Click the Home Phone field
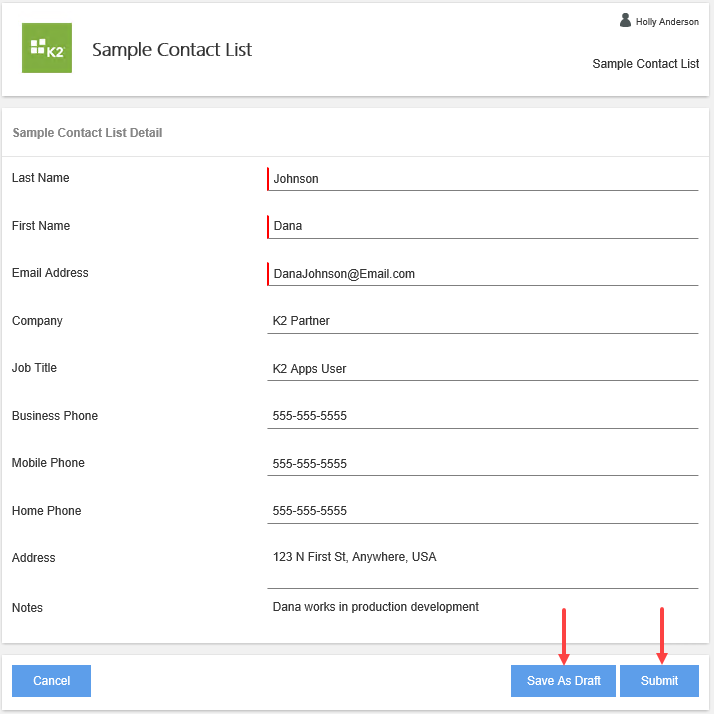Image resolution: width=714 pixels, height=714 pixels. [483, 511]
